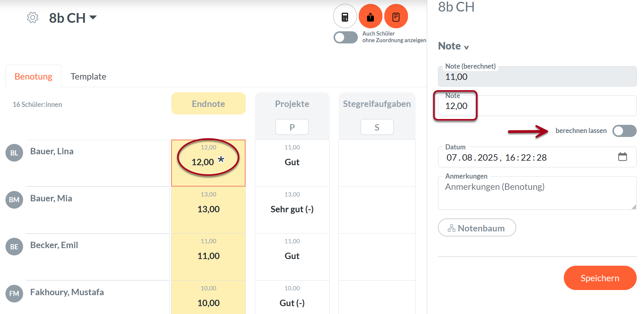Click the P icon under Projekte
This screenshot has height=314, width=644.
(x=292, y=127)
